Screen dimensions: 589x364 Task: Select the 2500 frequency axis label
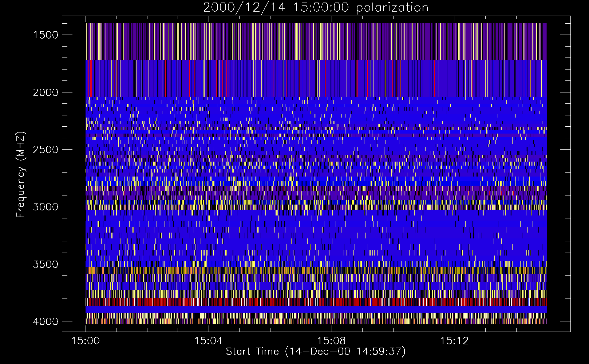[46, 150]
